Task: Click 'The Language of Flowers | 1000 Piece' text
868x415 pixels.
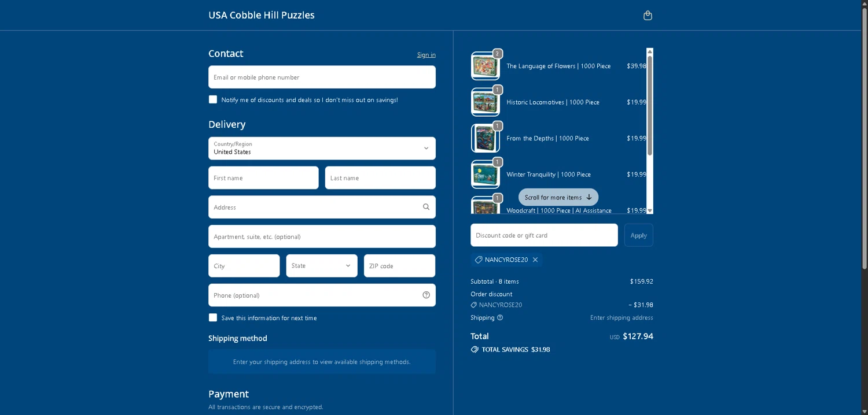Action: tap(558, 66)
